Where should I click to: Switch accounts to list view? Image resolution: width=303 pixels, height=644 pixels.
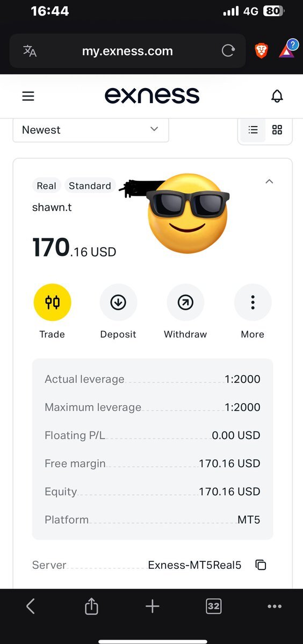coord(253,130)
